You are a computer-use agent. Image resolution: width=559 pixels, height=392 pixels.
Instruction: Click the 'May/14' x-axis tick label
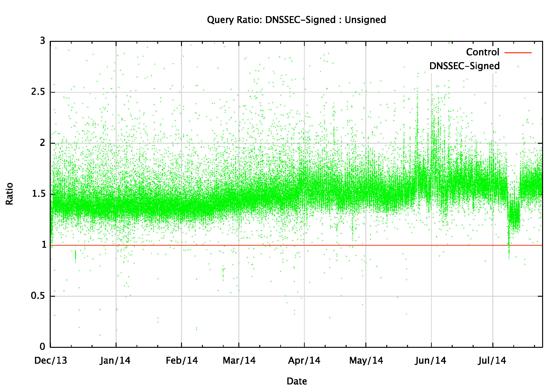[x=366, y=360]
